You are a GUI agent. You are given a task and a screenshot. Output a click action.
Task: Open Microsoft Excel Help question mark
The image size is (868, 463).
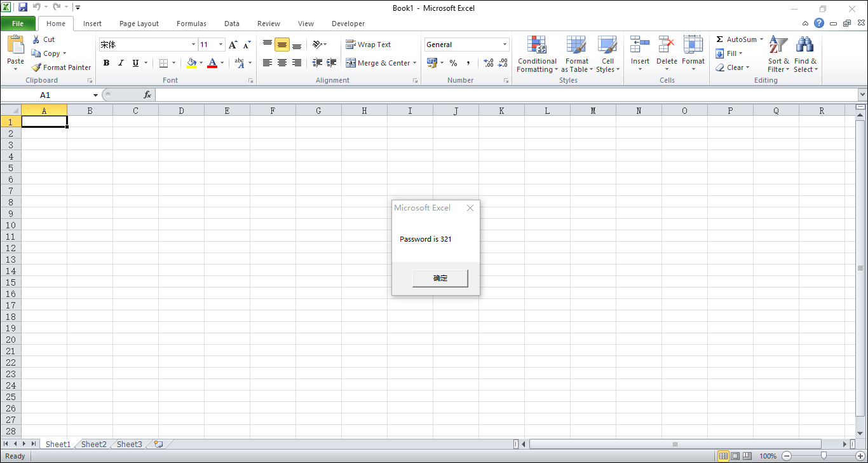[x=819, y=23]
